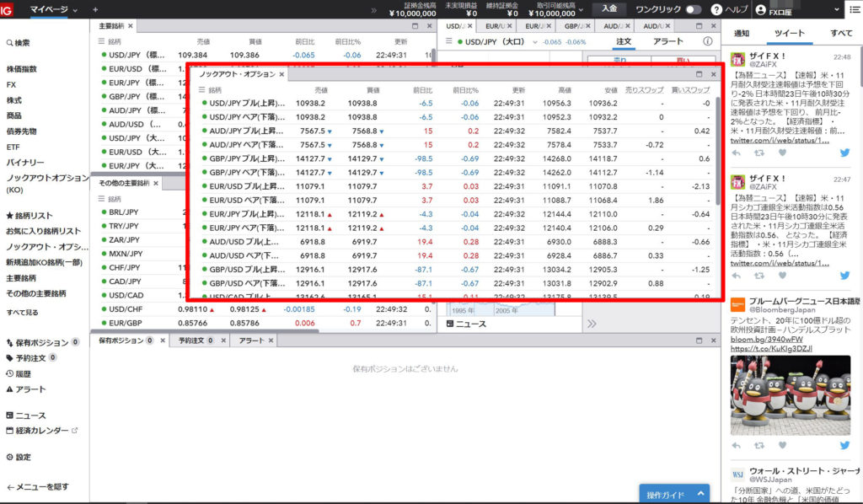
Task: Select the AUD/JPY ブル(上昇) row
Action: click(x=457, y=131)
